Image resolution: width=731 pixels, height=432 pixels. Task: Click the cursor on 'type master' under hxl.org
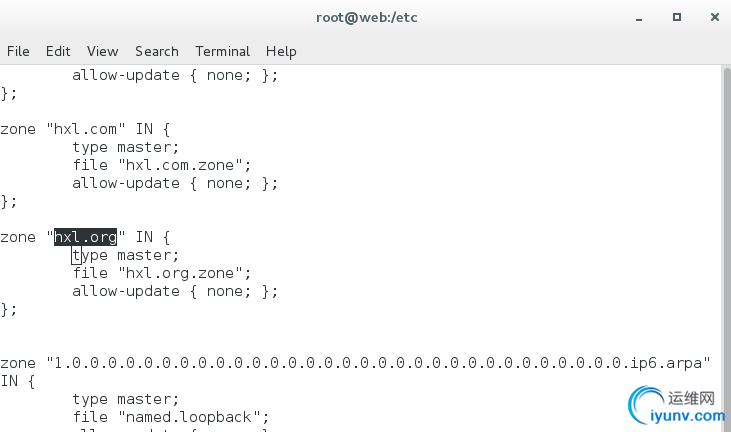76,256
